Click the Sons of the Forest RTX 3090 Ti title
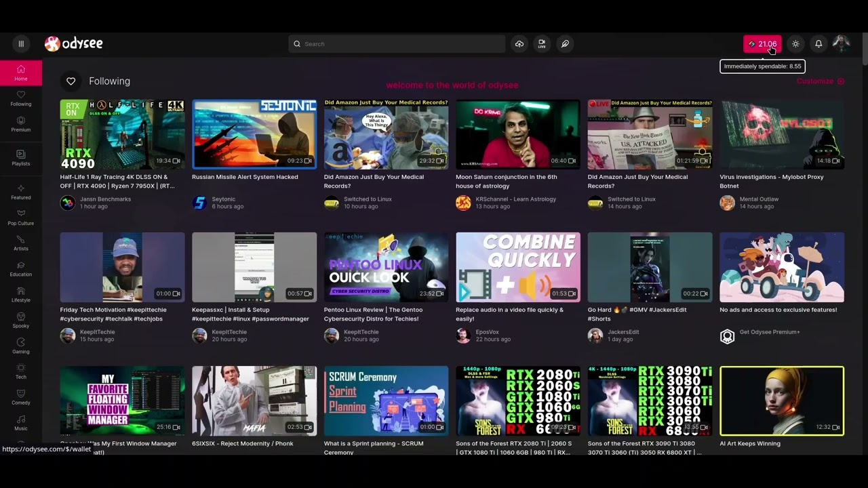 click(x=645, y=447)
